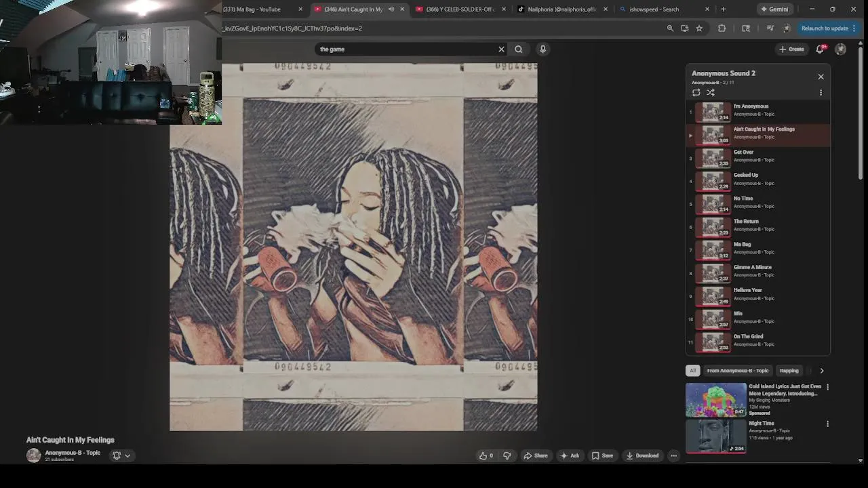Play 'I'm Anonymous' from the playlist
Image resolution: width=868 pixels, height=488 pixels.
point(758,111)
